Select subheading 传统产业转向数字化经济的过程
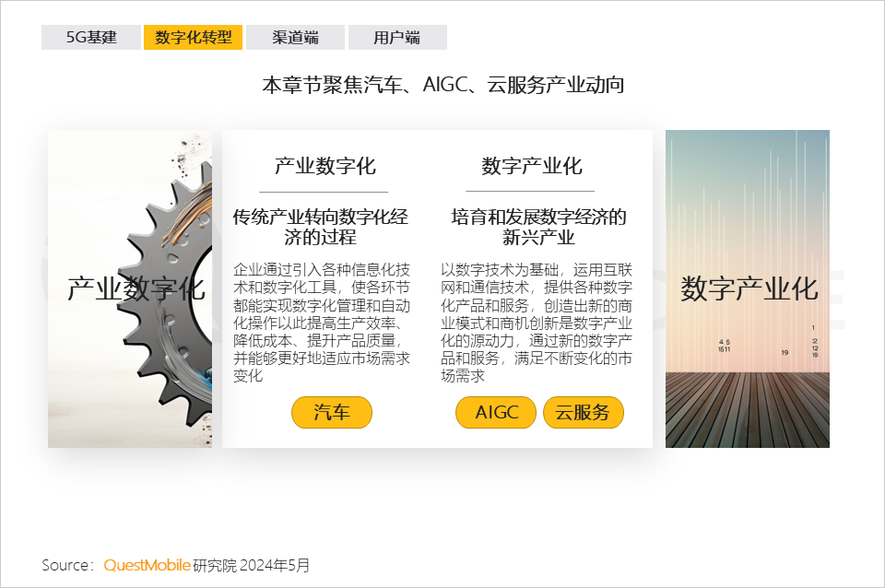Screen dimensions: 885x588 pyautogui.click(x=321, y=227)
